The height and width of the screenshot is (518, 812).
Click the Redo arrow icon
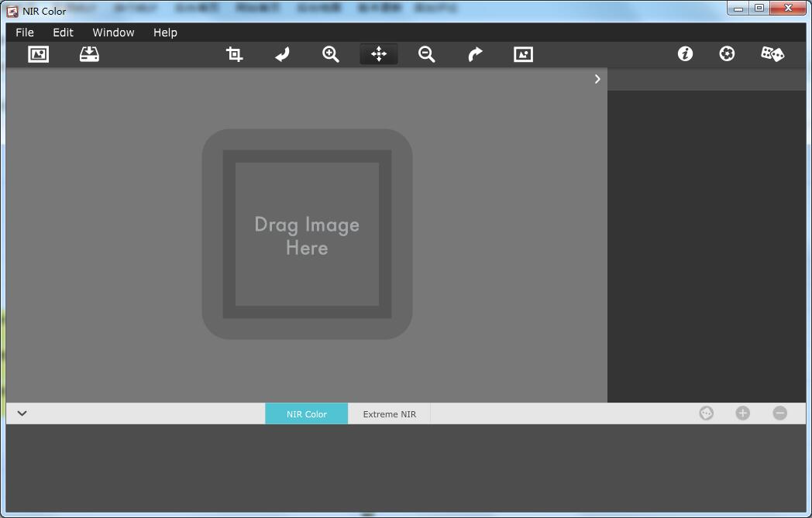474,54
